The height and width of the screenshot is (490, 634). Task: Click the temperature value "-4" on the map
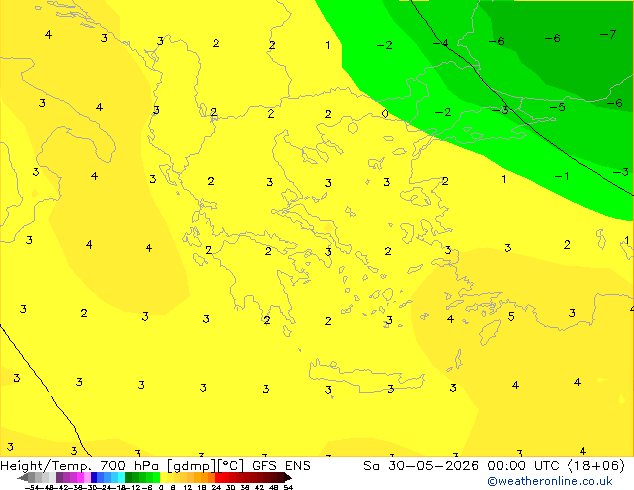[440, 43]
